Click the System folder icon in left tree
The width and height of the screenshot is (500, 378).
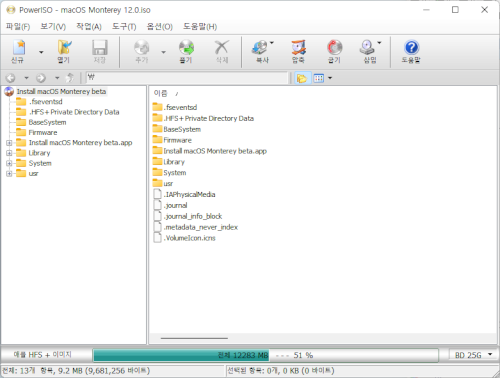21,163
